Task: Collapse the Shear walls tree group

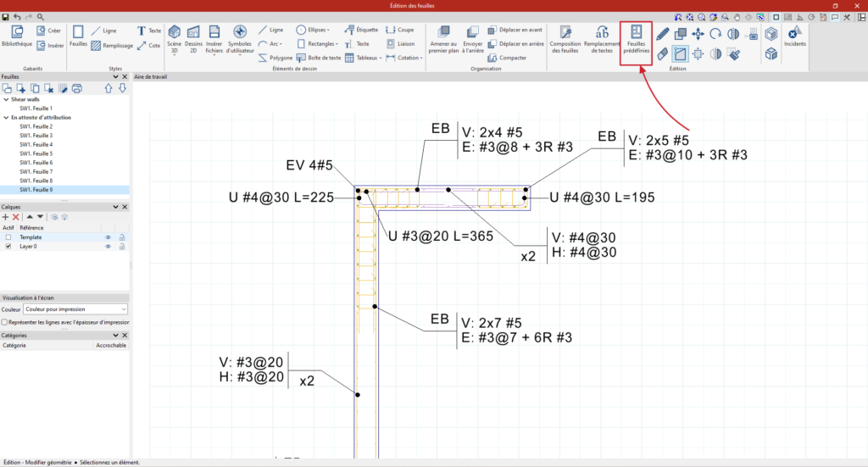Action: click(4, 99)
